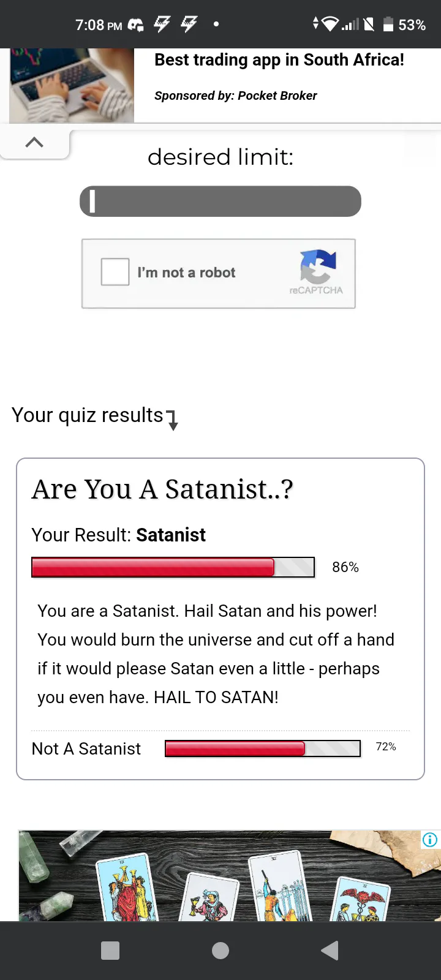The width and height of the screenshot is (441, 980).
Task: Tap the Discord notification icon in the status bar
Action: pos(135,25)
